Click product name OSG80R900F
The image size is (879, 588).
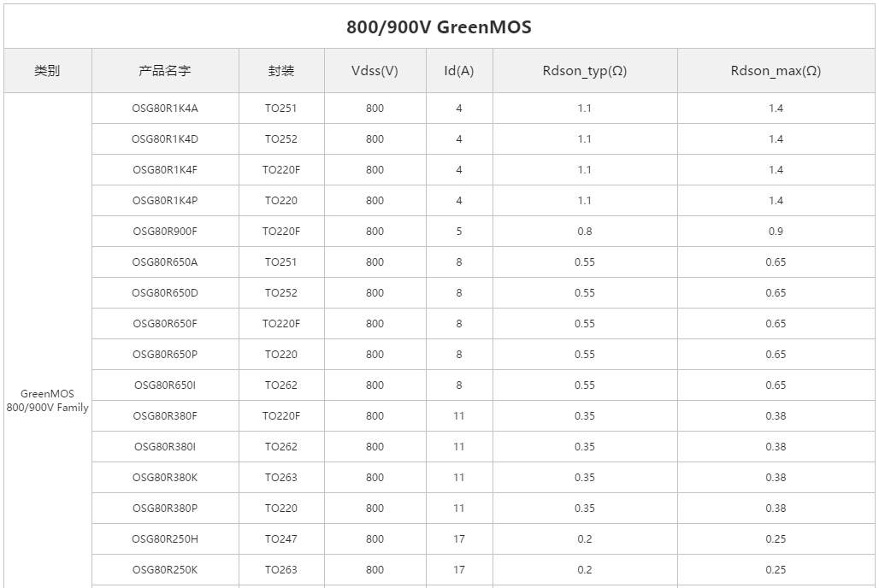point(165,232)
